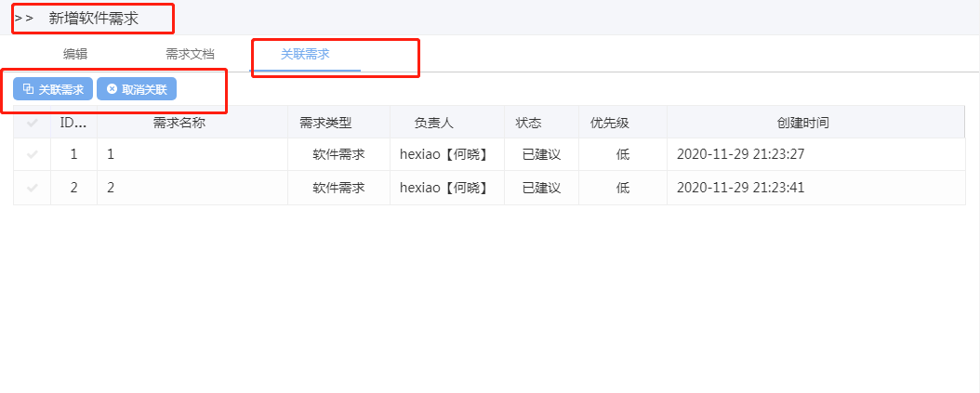Check the checkbox for row ID 2
This screenshot has width=980, height=393.
click(x=33, y=188)
